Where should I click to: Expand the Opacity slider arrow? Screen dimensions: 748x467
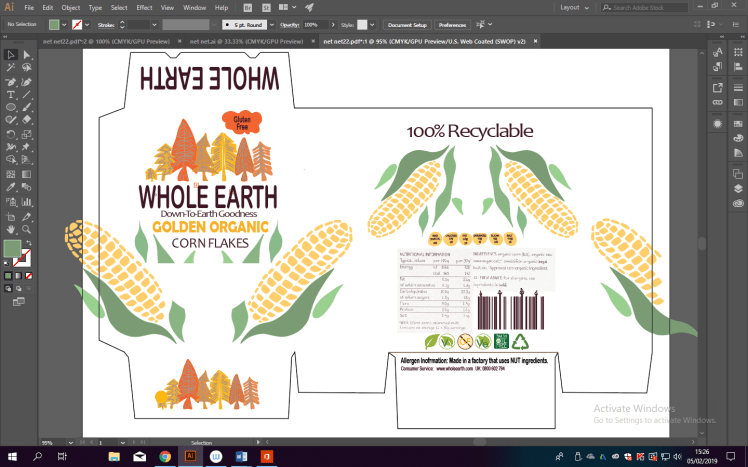[x=333, y=25]
